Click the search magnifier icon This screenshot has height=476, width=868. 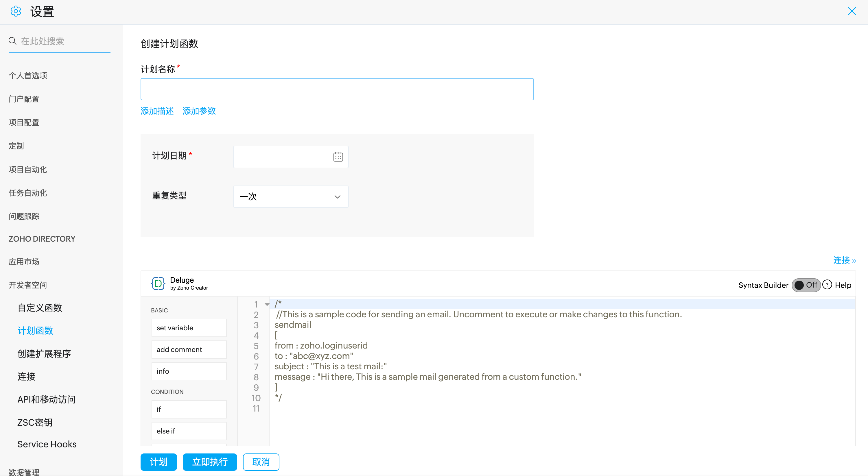pos(12,41)
